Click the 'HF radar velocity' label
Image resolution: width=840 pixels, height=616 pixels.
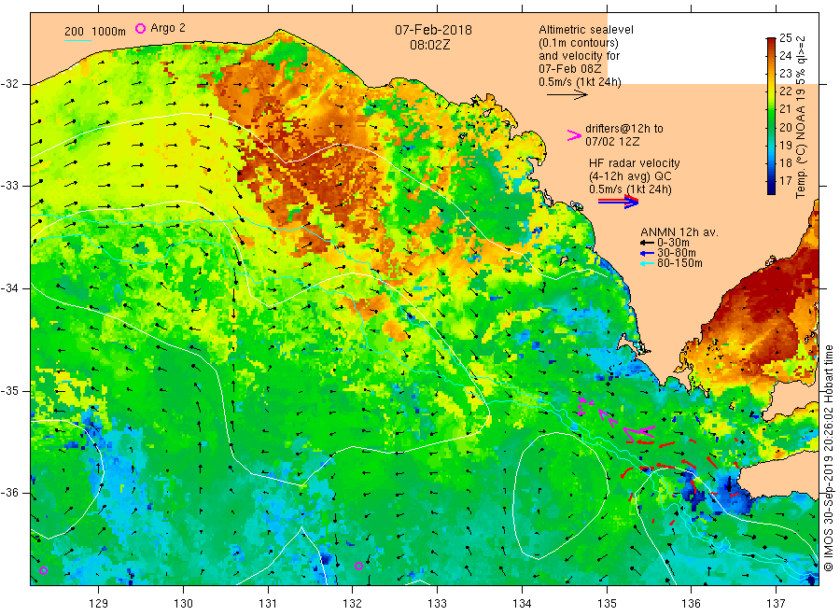[x=635, y=163]
